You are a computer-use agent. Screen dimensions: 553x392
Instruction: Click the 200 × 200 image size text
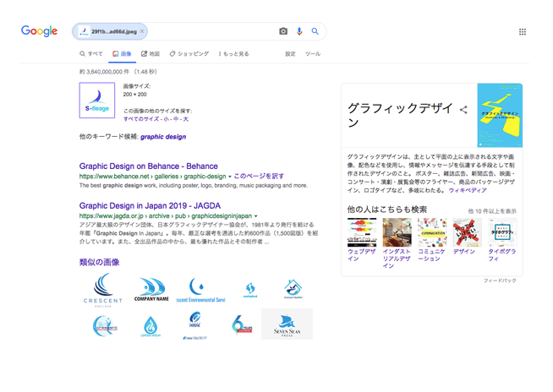[134, 95]
